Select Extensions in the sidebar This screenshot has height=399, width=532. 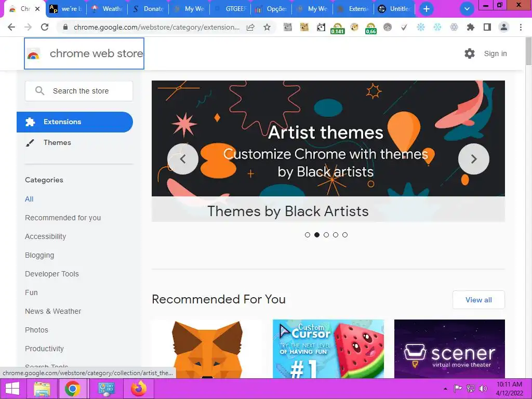pyautogui.click(x=75, y=122)
